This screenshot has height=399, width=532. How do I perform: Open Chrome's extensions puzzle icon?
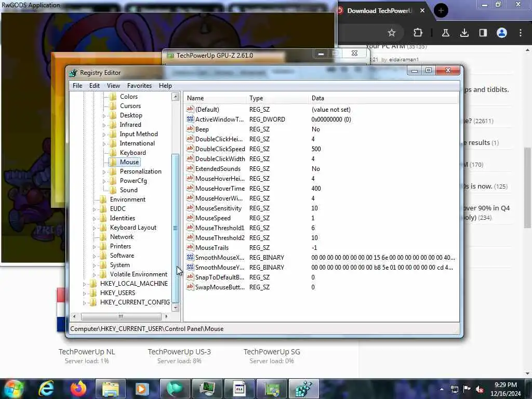[x=418, y=33]
